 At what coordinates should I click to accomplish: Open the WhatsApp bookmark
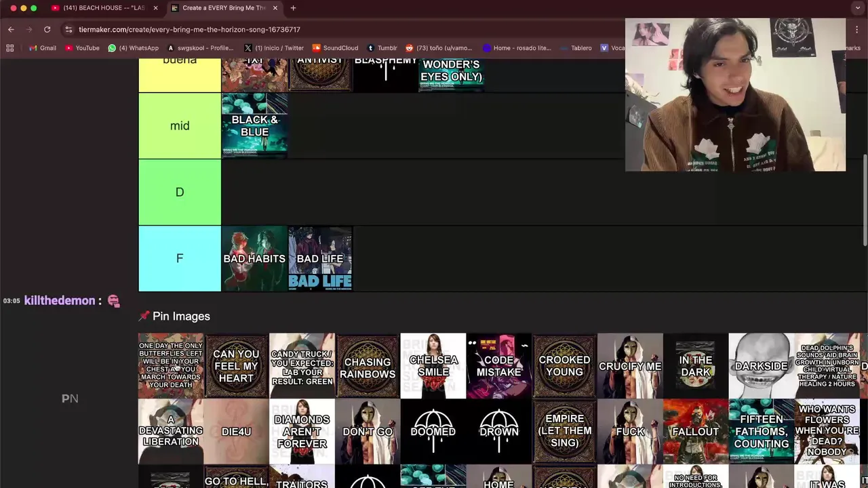(x=134, y=48)
